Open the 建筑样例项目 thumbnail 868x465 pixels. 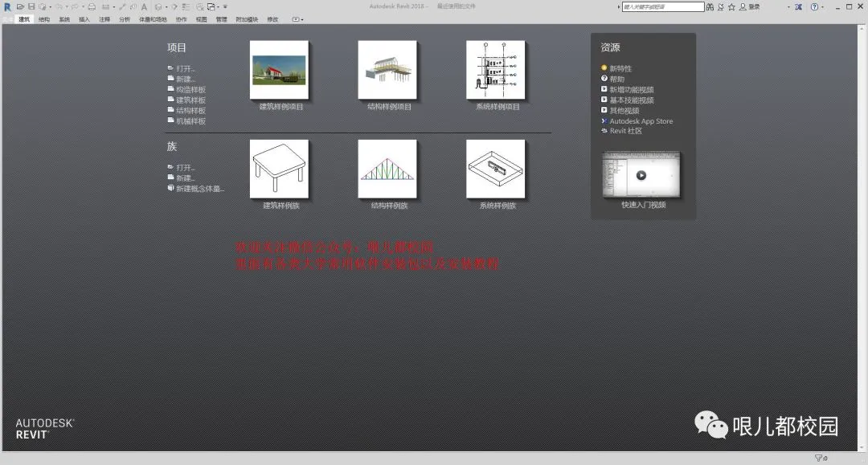279,70
